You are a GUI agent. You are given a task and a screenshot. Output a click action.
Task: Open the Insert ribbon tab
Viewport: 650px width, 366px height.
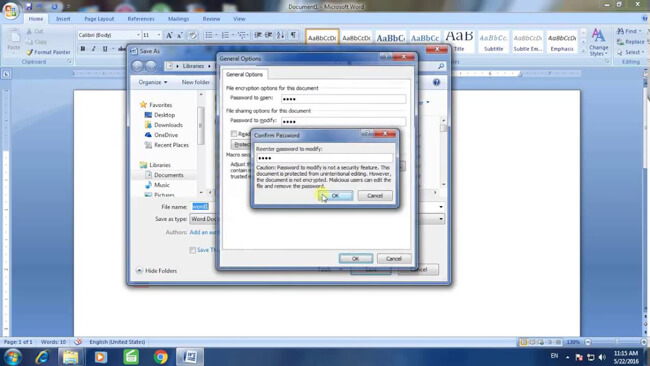pyautogui.click(x=63, y=19)
